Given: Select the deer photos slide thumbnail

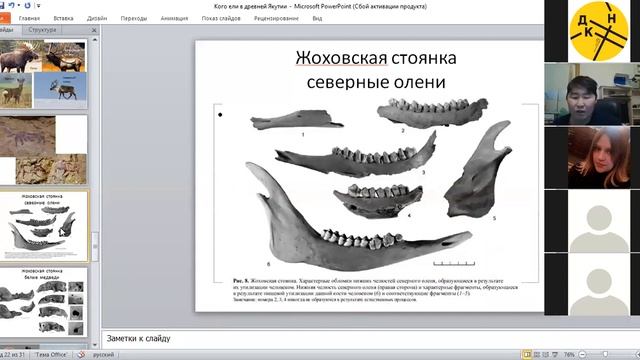Looking at the screenshot, I should click(x=43, y=74).
